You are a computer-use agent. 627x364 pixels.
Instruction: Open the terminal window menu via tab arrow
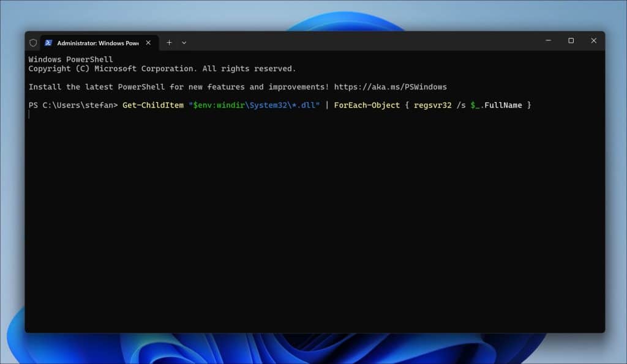[184, 42]
